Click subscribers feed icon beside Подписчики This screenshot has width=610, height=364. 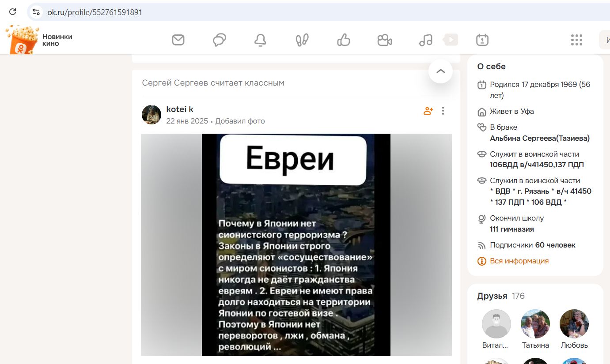click(x=482, y=245)
